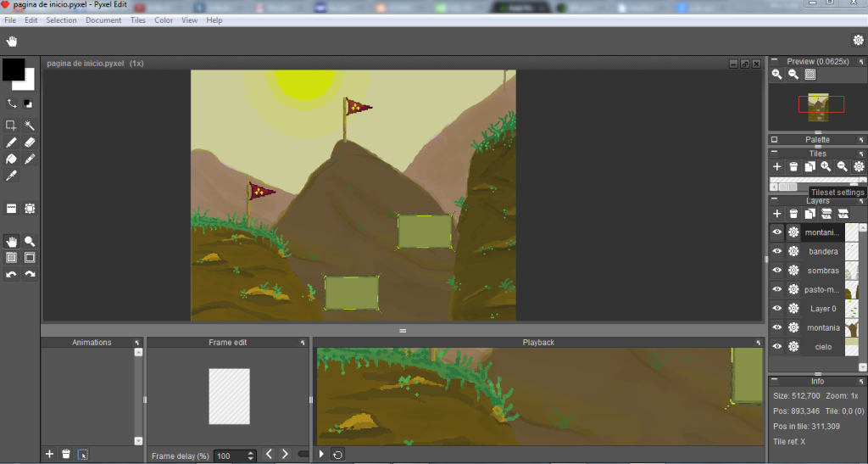Select the tile placer tool

pyautogui.click(x=11, y=209)
